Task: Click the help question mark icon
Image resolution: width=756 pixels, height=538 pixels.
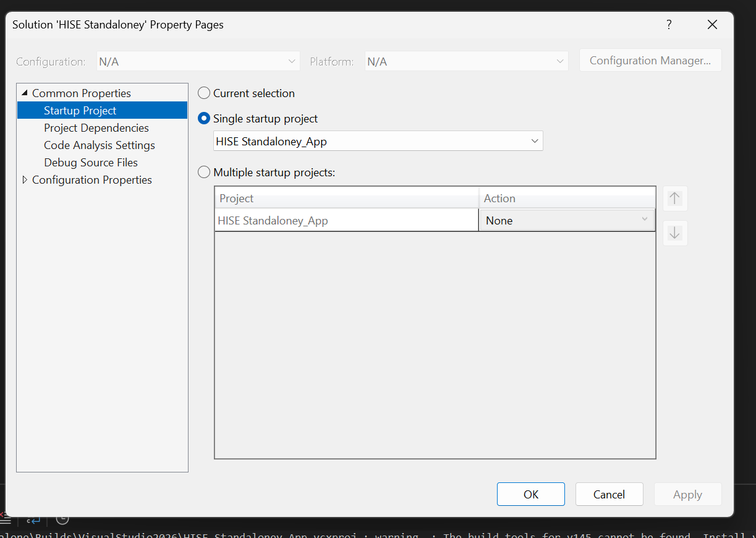Action: click(x=669, y=25)
